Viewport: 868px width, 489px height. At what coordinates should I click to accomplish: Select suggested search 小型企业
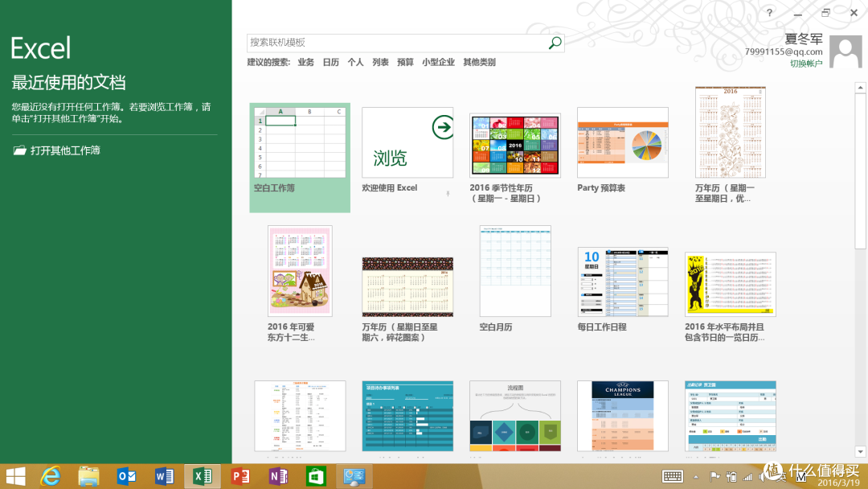(438, 62)
